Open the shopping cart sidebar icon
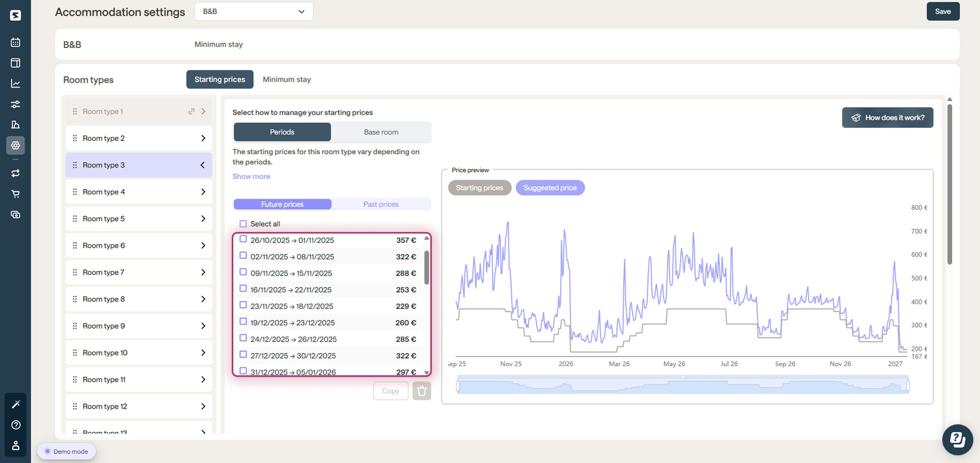Viewport: 980px width, 463px height. (x=15, y=194)
